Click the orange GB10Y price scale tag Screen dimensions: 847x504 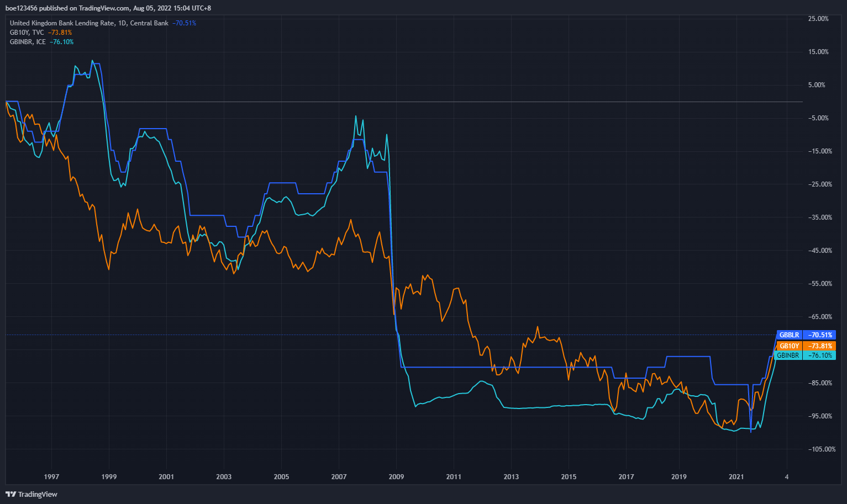click(x=789, y=346)
